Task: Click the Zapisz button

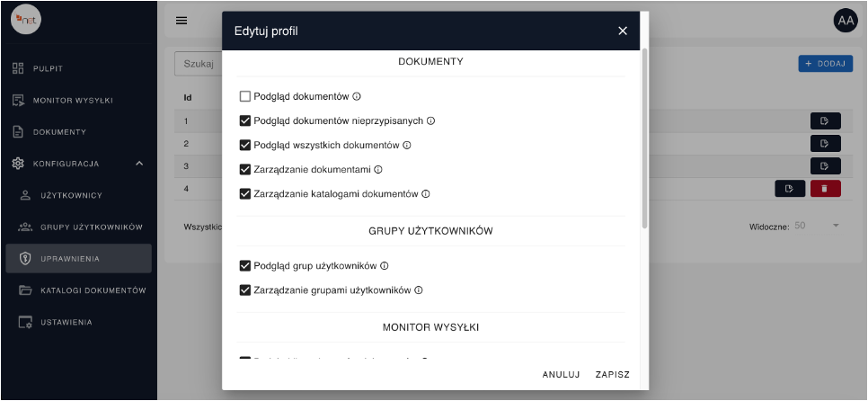Action: (x=612, y=375)
